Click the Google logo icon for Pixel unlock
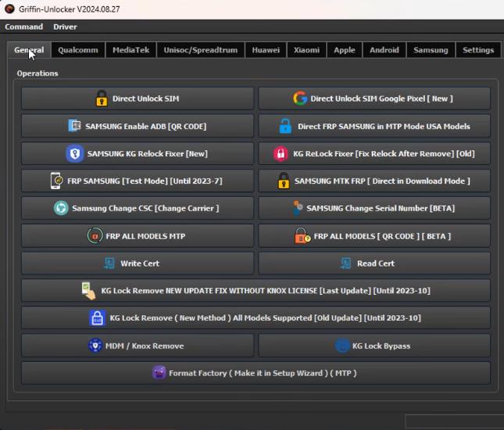 coord(300,99)
